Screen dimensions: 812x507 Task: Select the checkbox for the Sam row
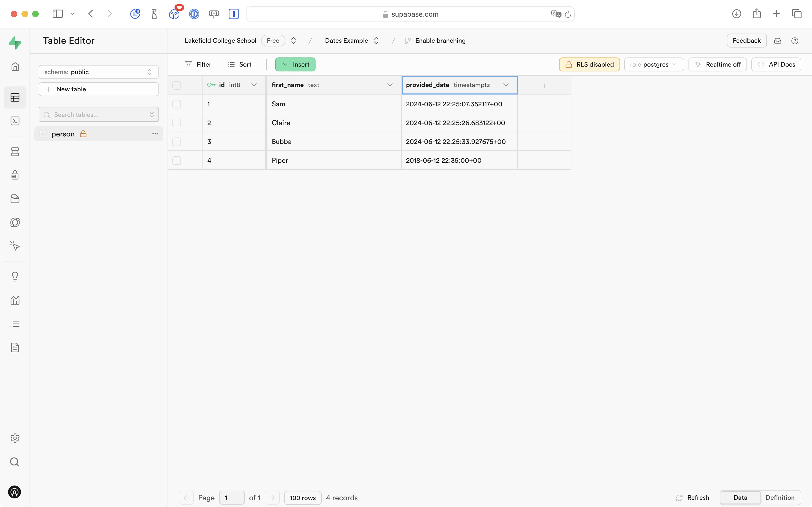pyautogui.click(x=177, y=104)
